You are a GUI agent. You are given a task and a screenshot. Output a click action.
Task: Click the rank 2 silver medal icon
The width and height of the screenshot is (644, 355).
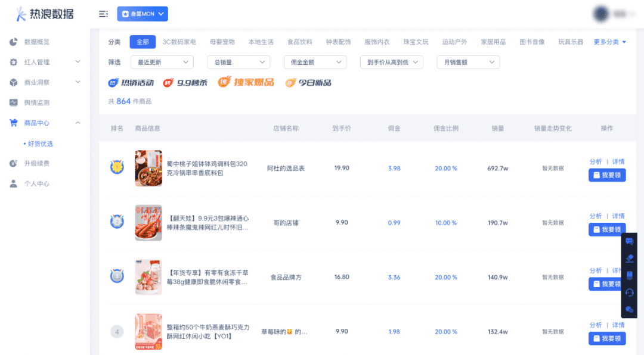point(117,222)
